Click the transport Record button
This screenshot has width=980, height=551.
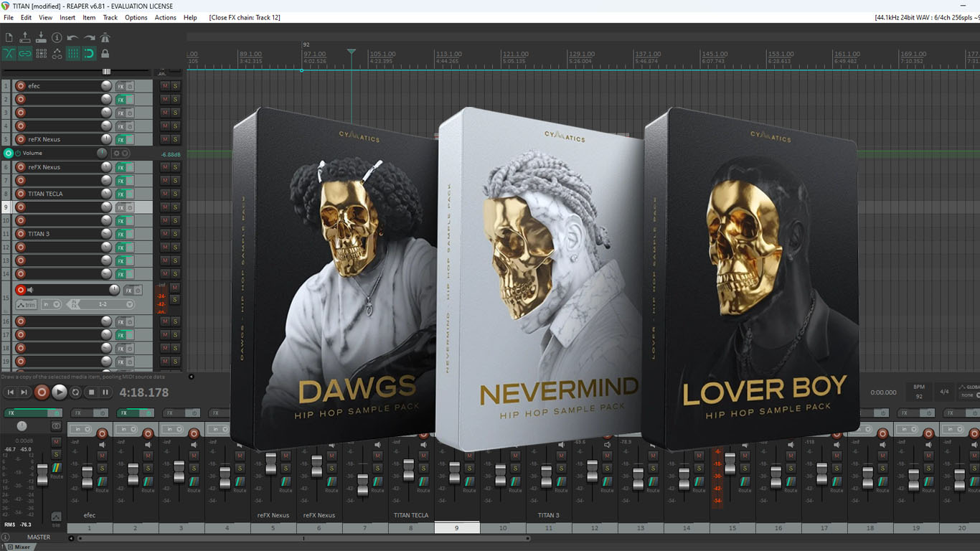pyautogui.click(x=42, y=392)
